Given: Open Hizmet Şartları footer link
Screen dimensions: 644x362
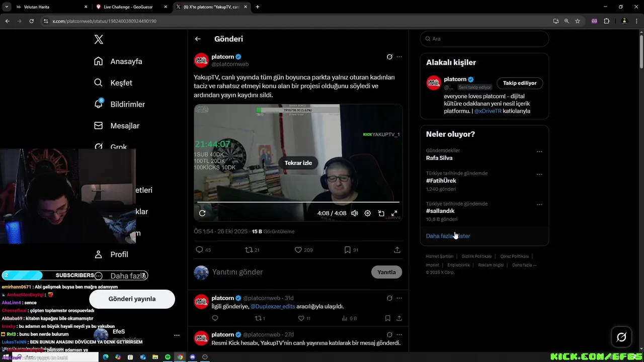Looking at the screenshot, I should [439, 256].
